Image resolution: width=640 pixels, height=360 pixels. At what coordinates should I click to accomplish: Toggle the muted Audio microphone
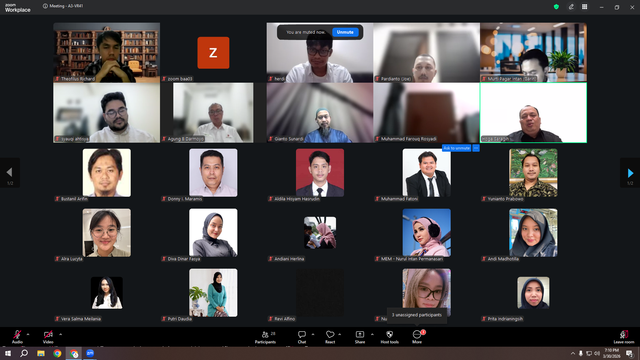pos(17,337)
